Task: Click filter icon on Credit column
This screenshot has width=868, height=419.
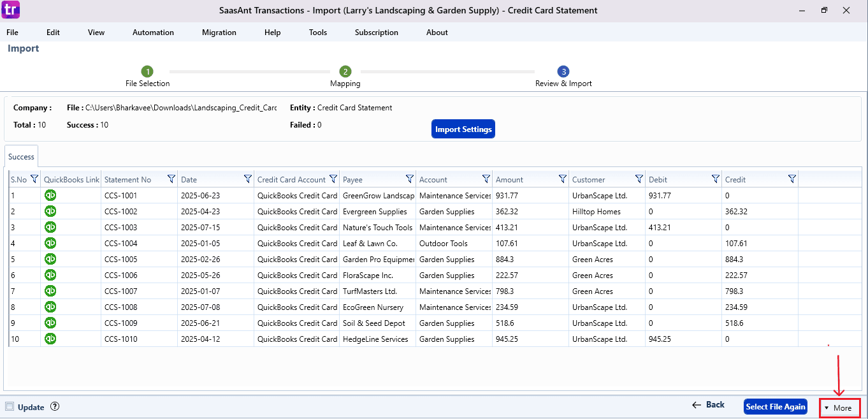Action: pos(792,179)
